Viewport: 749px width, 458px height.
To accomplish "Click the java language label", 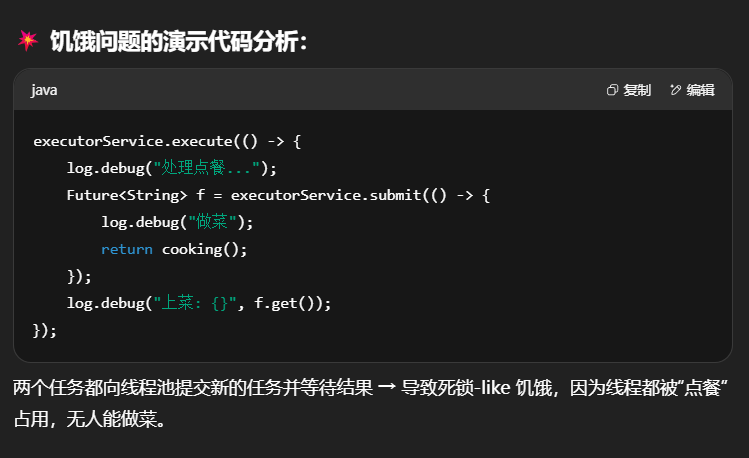I will click(44, 90).
